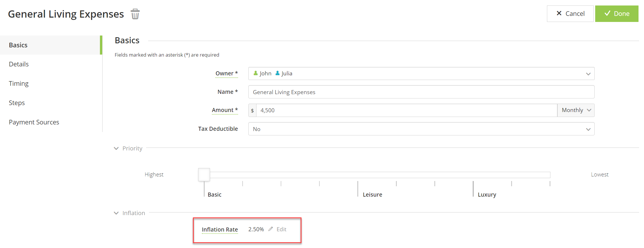Open the Details sidebar tab
This screenshot has height=248, width=644.
tap(19, 64)
